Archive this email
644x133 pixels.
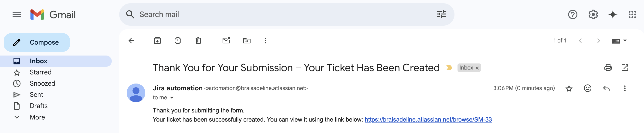point(157,41)
